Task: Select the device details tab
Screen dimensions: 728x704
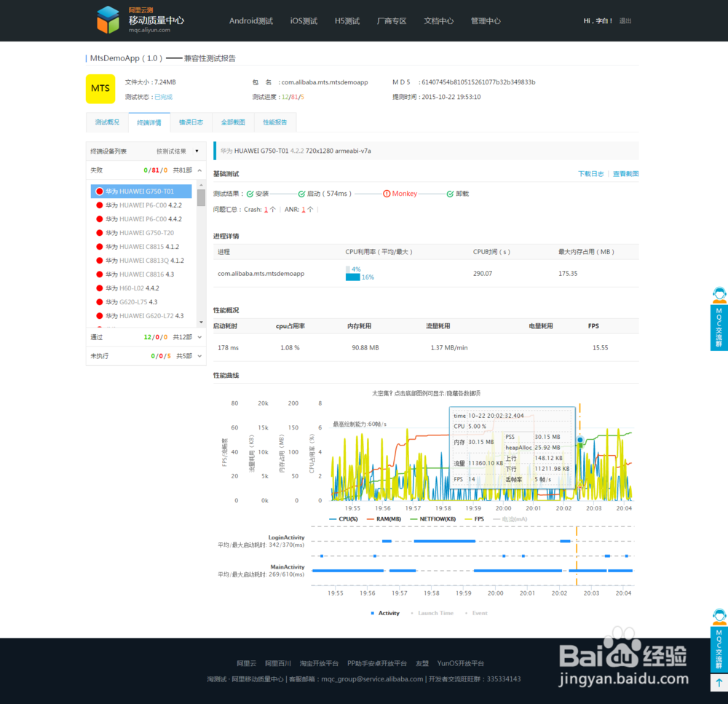Action: click(x=149, y=122)
